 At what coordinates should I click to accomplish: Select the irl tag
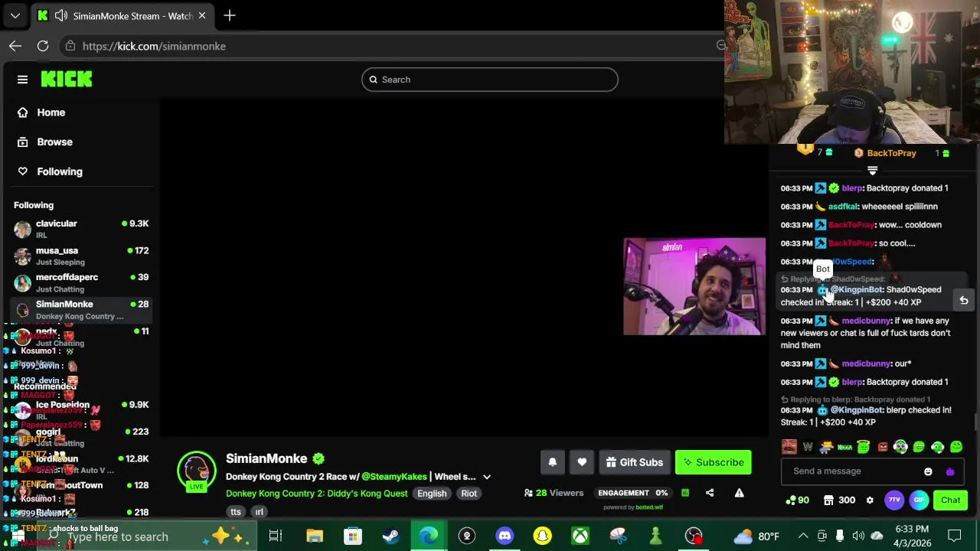coord(259,512)
